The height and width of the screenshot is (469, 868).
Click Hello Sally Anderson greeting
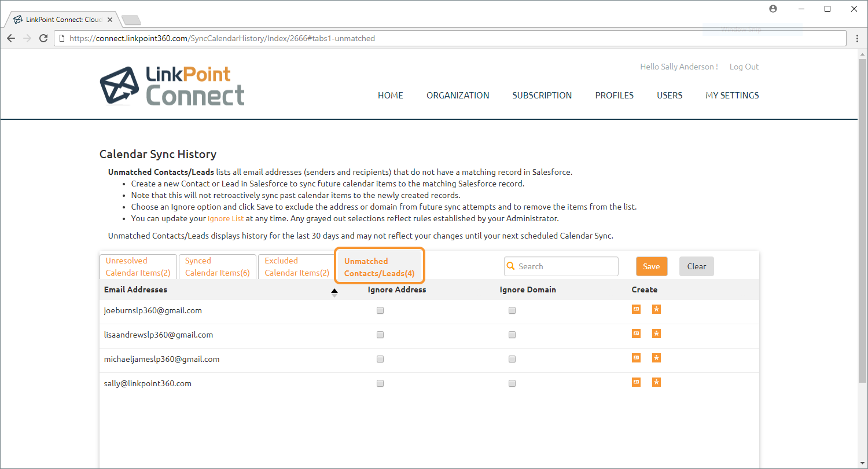[x=679, y=67]
